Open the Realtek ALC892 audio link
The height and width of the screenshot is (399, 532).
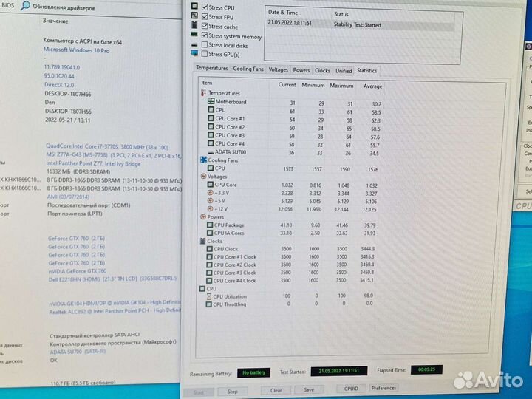tap(115, 311)
